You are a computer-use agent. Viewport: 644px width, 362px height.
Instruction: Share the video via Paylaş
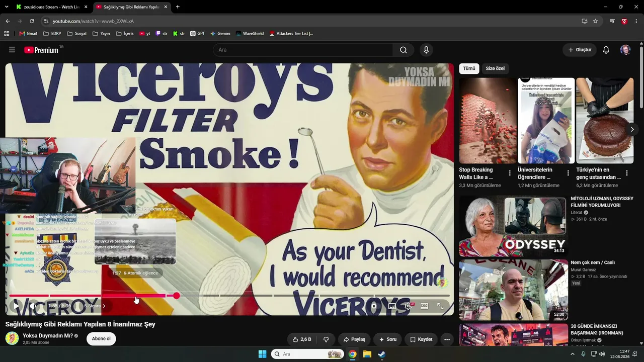pyautogui.click(x=354, y=339)
